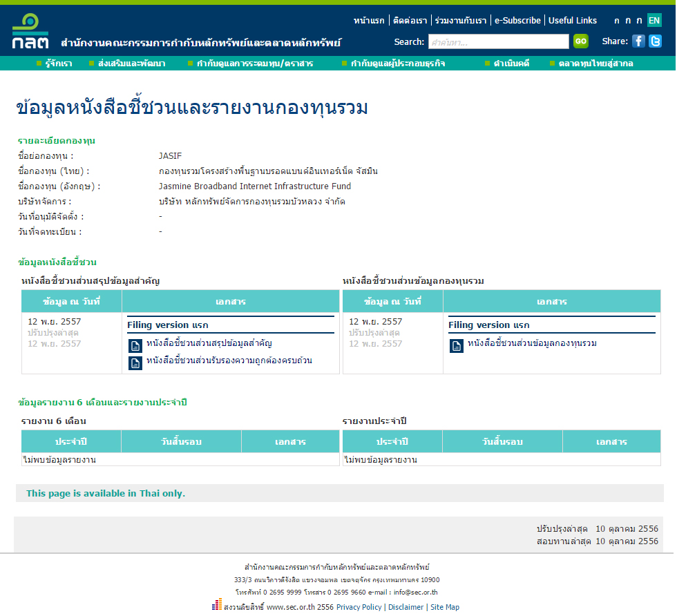This screenshot has height=616, width=677.
Task: Click the "This page is available in Thai only." notice
Action: pyautogui.click(x=106, y=493)
